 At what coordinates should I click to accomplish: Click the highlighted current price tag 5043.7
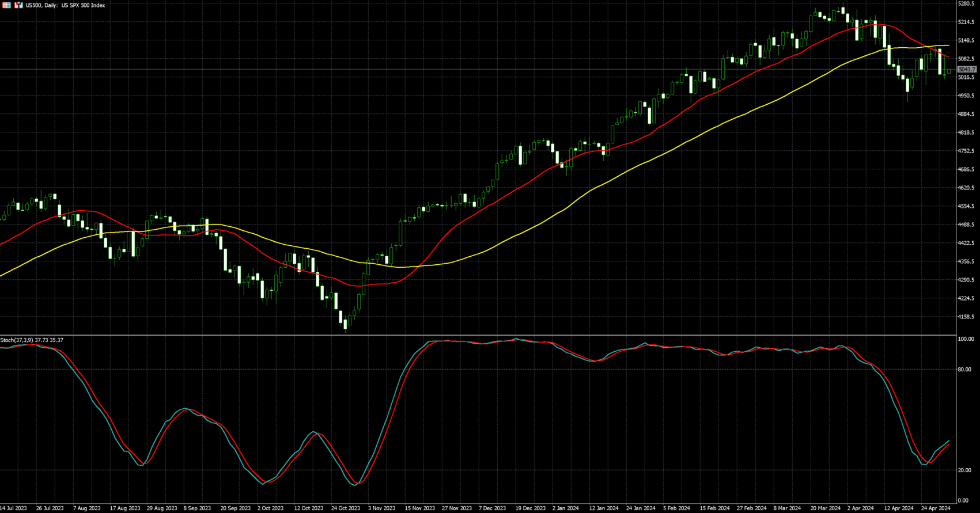[x=966, y=70]
